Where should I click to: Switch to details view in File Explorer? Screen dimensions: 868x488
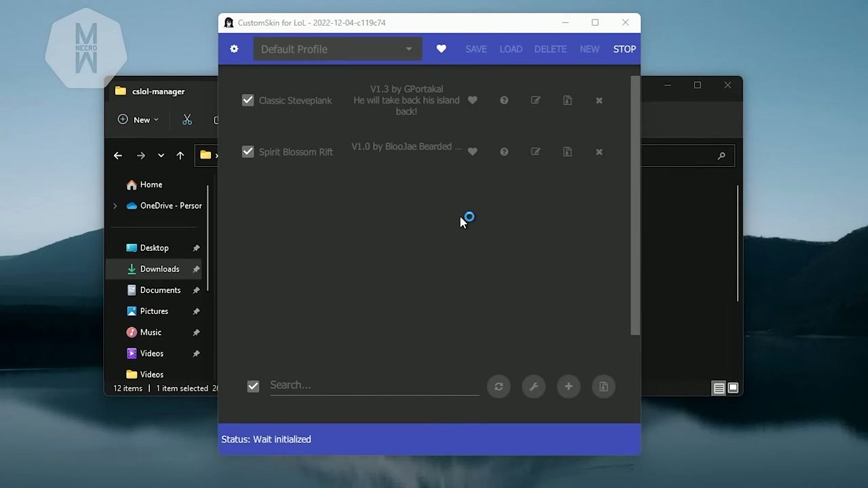[718, 388]
